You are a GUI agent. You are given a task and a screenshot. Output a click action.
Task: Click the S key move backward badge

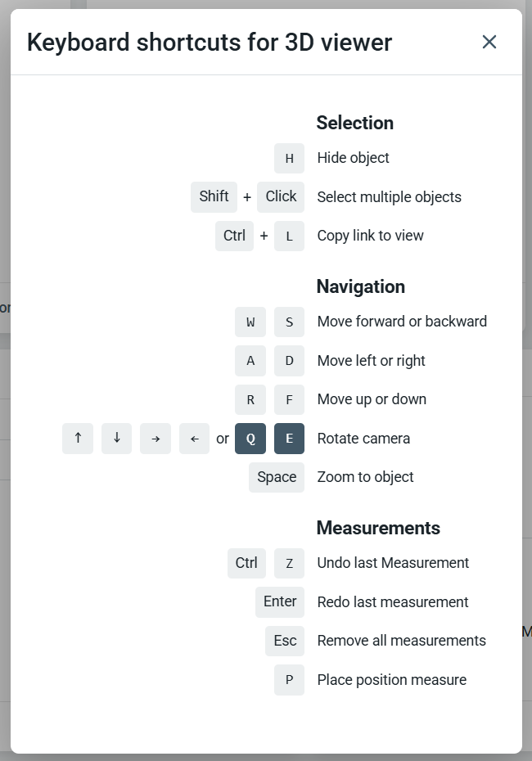click(289, 322)
